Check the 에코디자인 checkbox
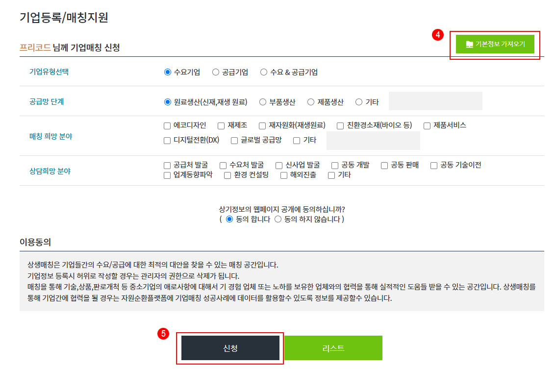 point(167,125)
